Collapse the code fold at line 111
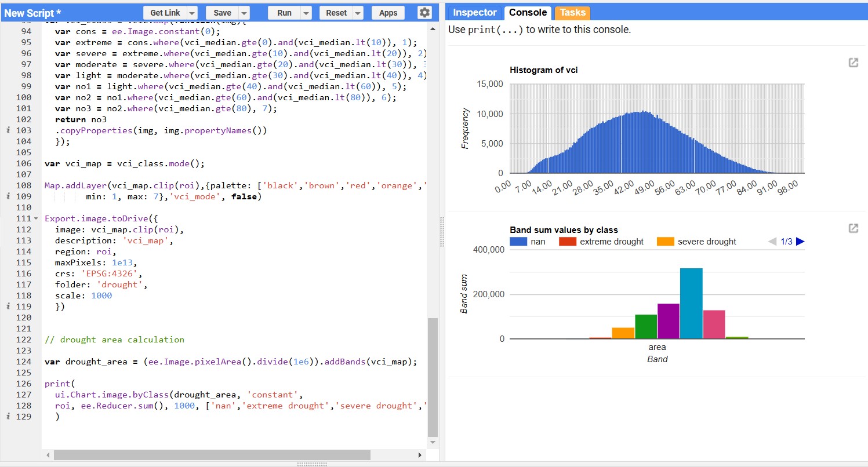This screenshot has width=868, height=467. (x=36, y=218)
